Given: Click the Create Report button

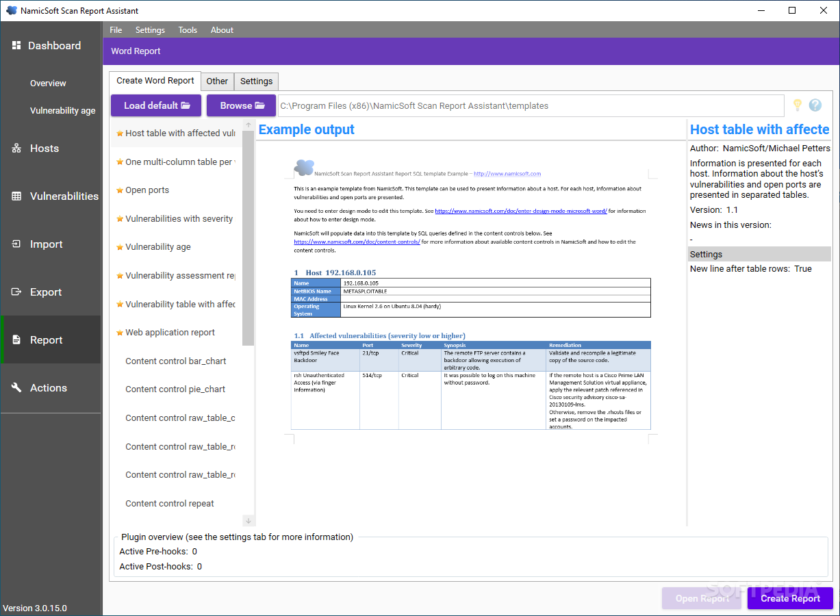Looking at the screenshot, I should (x=790, y=598).
